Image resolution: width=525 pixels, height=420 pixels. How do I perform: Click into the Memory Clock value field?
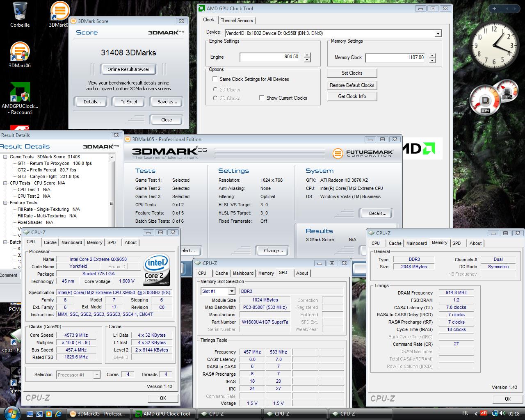pyautogui.click(x=396, y=57)
